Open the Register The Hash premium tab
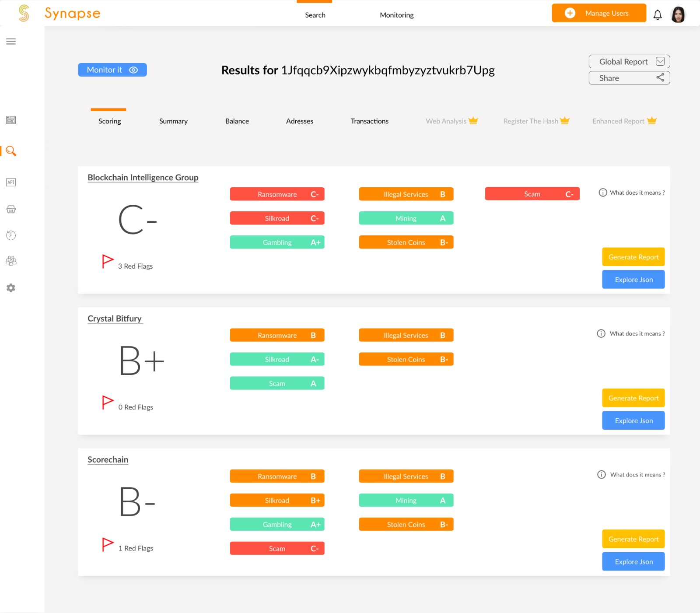 click(536, 121)
